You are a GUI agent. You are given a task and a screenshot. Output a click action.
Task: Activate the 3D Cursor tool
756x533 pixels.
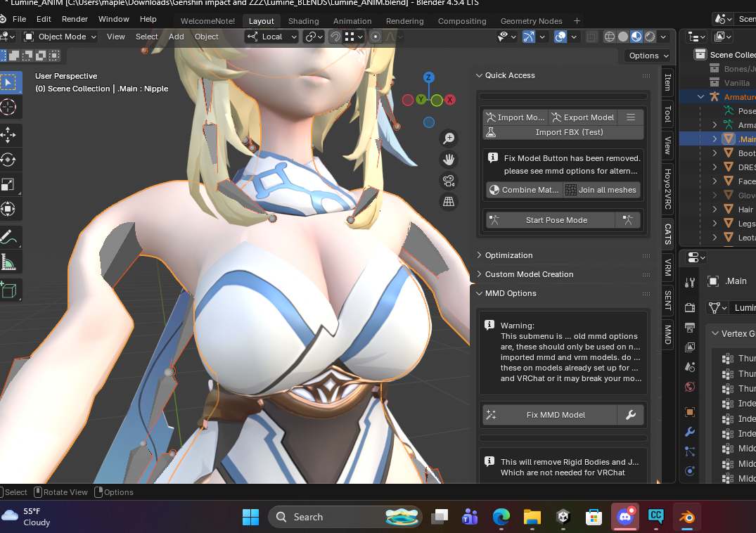click(x=9, y=107)
